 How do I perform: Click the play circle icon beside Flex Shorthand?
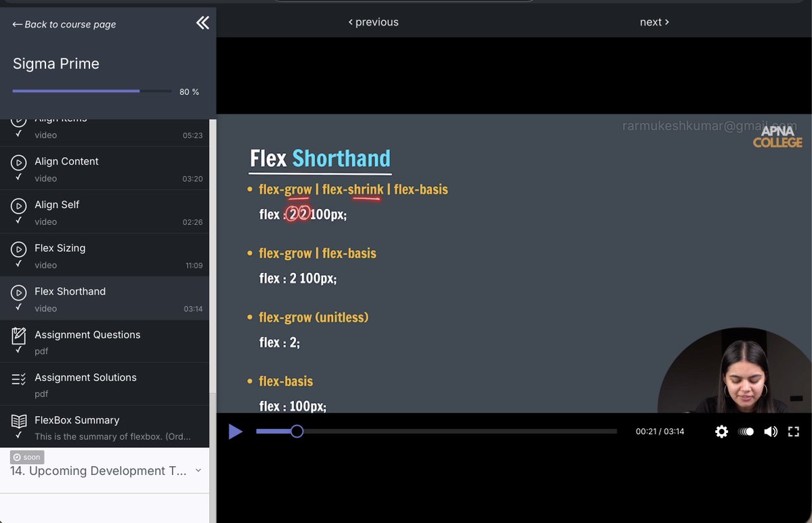click(19, 293)
